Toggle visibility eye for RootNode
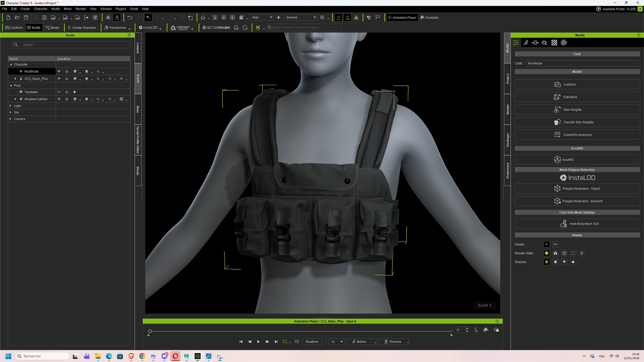Screen dimensions: 644x362 [x=59, y=71]
